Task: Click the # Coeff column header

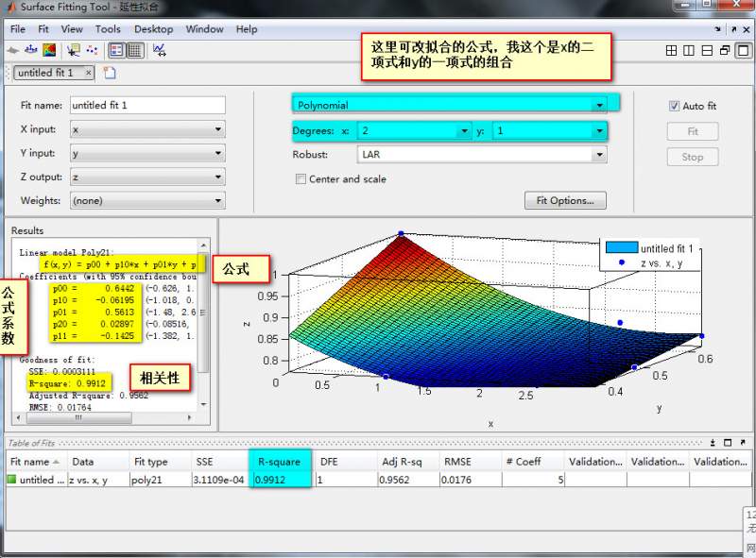Action: coord(533,462)
